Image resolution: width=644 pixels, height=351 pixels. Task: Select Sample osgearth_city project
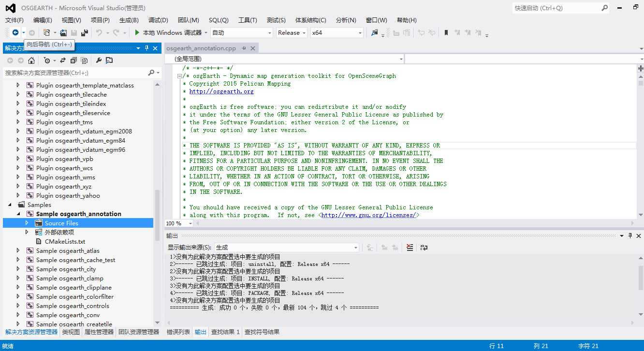[66, 269]
